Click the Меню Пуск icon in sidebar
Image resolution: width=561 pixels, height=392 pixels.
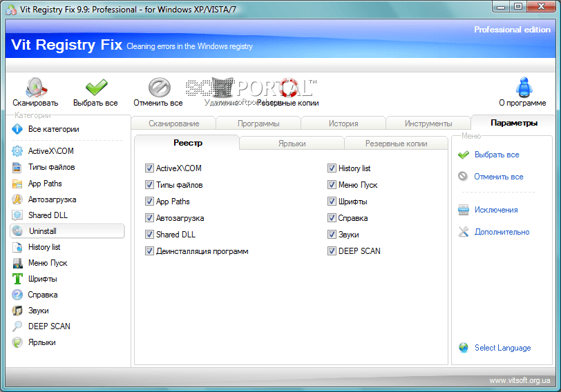[17, 263]
